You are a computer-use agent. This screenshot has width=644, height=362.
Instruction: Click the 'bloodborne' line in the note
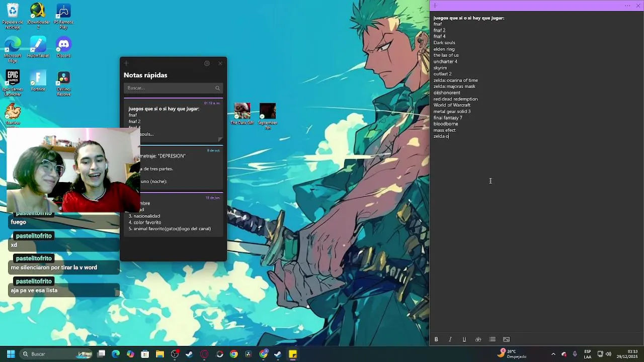tap(446, 124)
